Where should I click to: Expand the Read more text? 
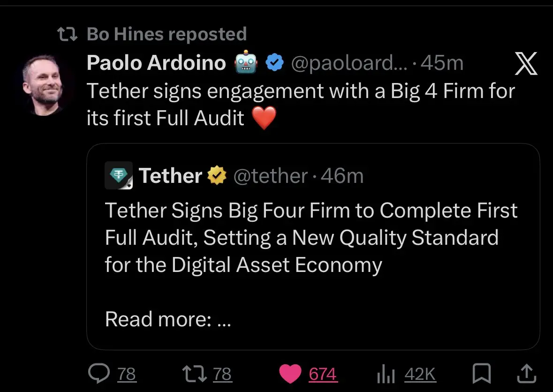pos(168,319)
